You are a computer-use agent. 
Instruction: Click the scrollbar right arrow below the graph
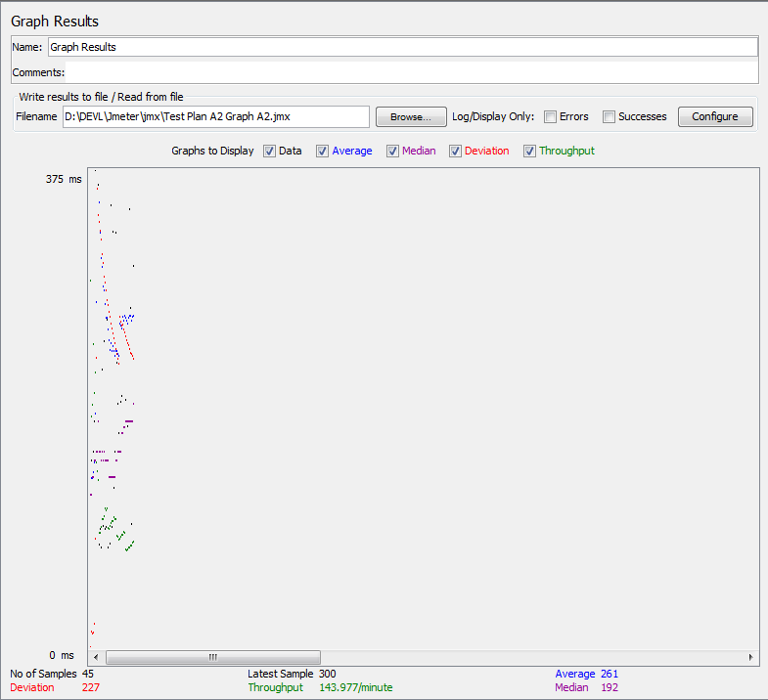click(750, 657)
